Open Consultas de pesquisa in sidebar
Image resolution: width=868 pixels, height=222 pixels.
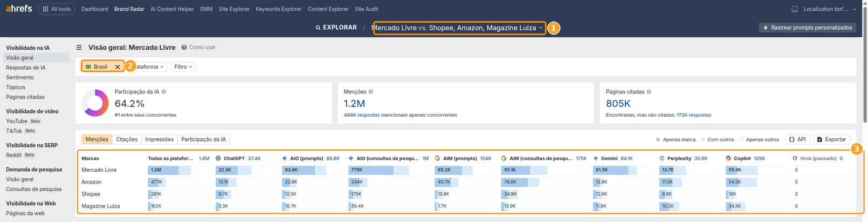pos(34,189)
